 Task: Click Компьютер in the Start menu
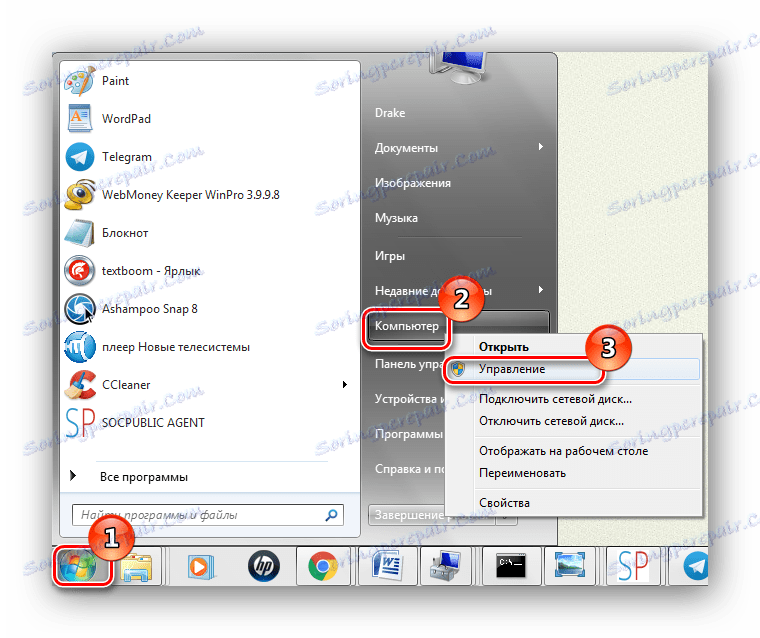tap(407, 326)
